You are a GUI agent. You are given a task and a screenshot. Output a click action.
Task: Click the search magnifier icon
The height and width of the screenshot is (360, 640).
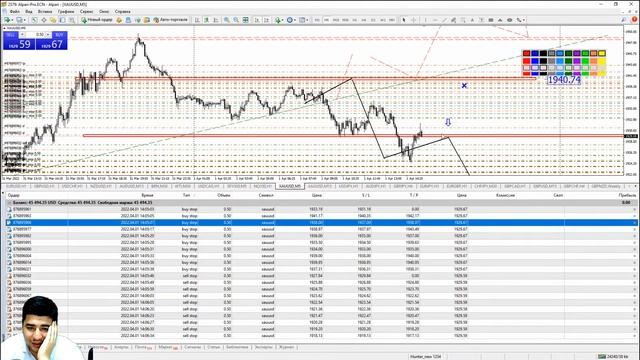624,20
